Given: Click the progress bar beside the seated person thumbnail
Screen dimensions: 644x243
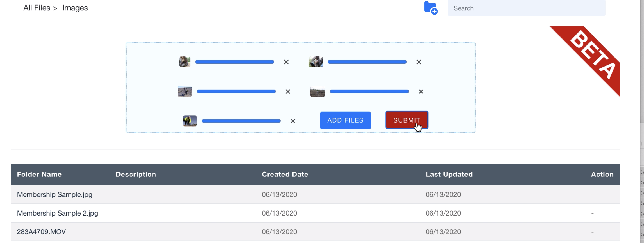Looking at the screenshot, I should [367, 62].
